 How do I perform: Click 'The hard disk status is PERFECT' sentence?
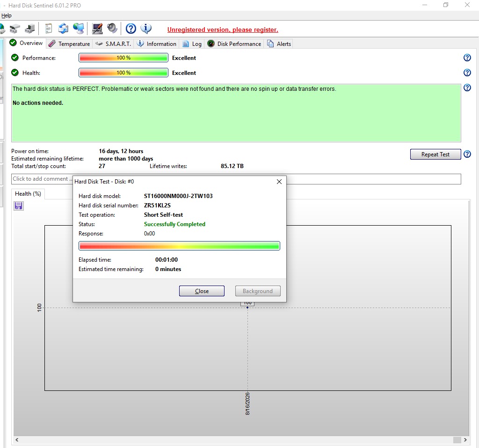click(x=56, y=89)
